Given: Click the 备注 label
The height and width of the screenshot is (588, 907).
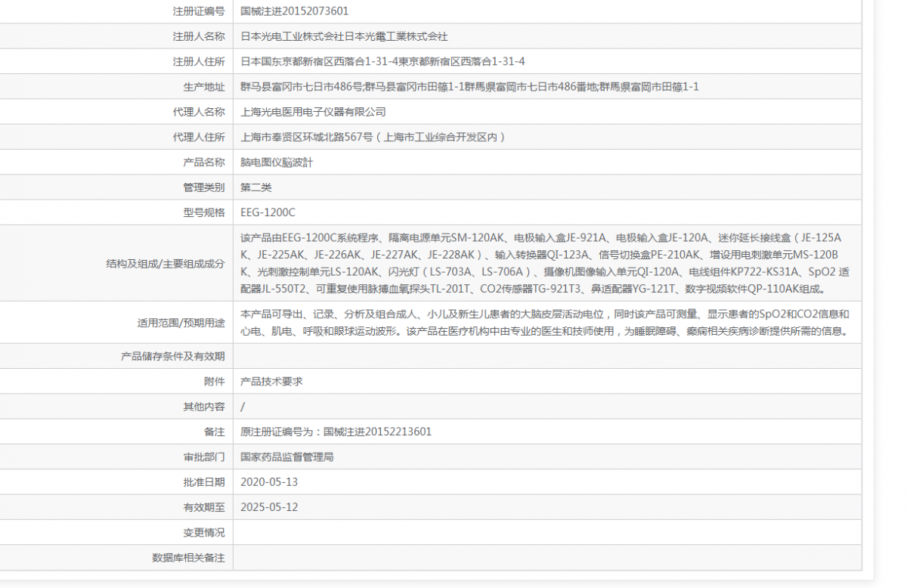Looking at the screenshot, I should (215, 432).
